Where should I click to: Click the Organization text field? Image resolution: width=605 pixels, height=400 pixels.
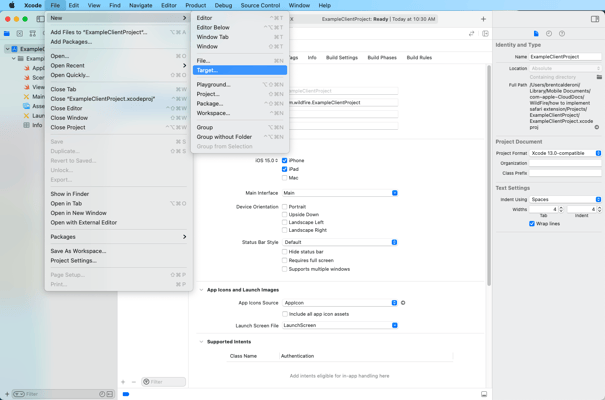coord(565,163)
